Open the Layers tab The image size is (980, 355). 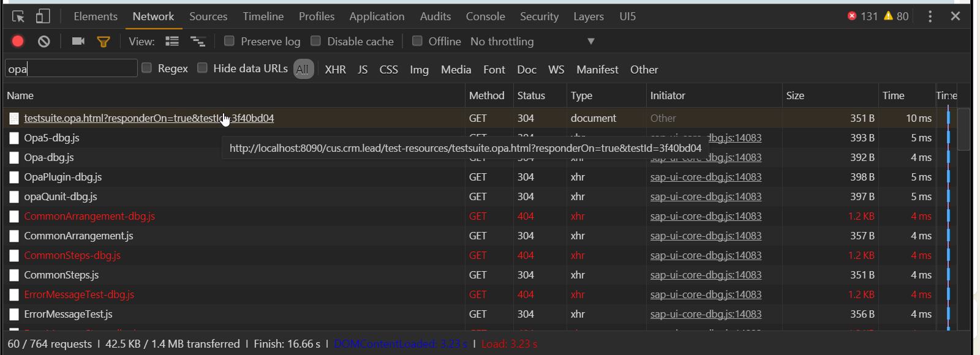click(589, 17)
